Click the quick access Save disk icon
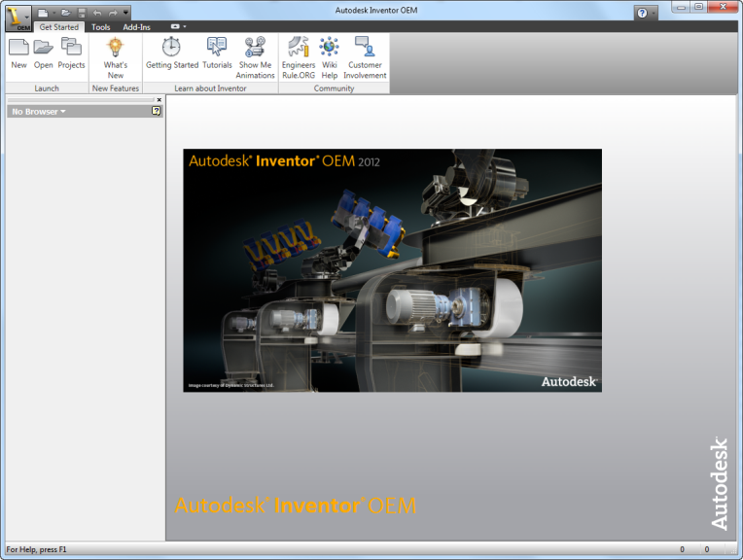Viewport: 743px width, 560px height. pyautogui.click(x=82, y=13)
